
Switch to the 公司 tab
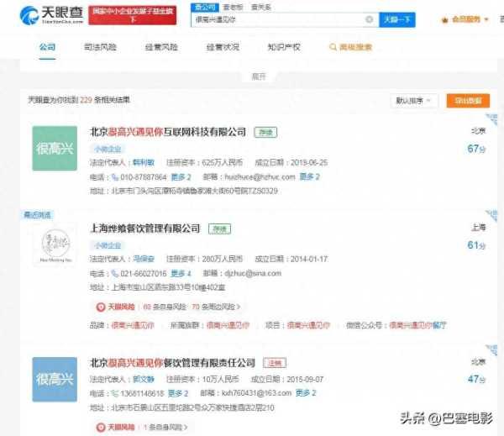tap(47, 47)
